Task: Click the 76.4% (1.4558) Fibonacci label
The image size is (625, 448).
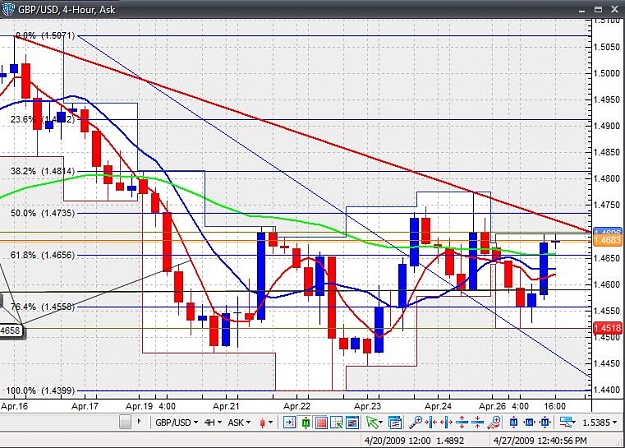Action: [x=43, y=307]
